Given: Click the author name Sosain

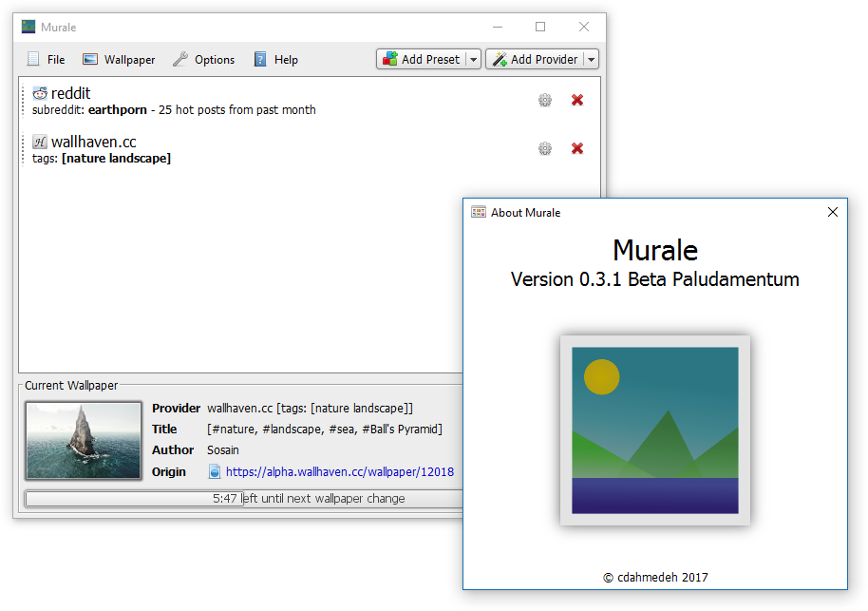Looking at the screenshot, I should point(223,450).
